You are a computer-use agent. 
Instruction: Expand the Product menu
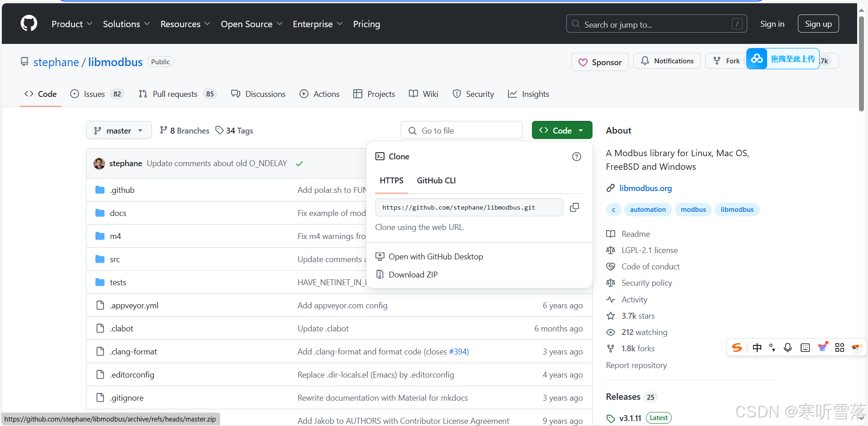point(72,24)
